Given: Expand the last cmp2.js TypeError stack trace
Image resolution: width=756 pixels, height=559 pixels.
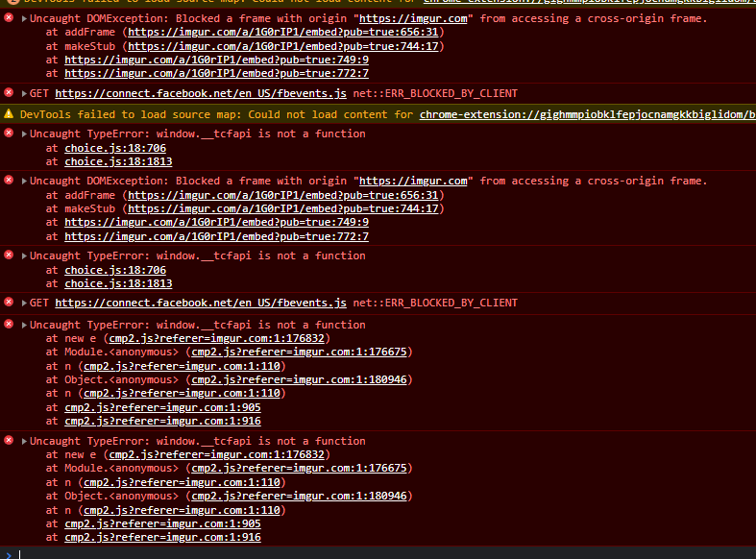Looking at the screenshot, I should pyautogui.click(x=24, y=442).
